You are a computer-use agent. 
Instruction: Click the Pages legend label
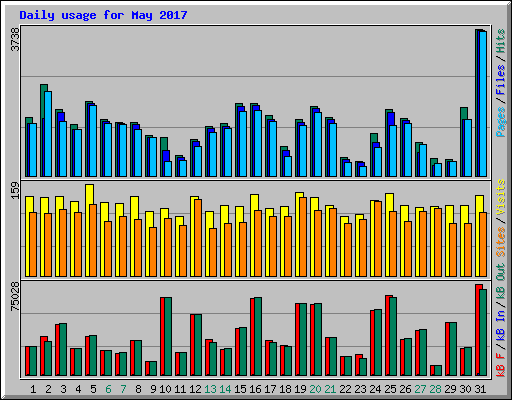coord(501,122)
